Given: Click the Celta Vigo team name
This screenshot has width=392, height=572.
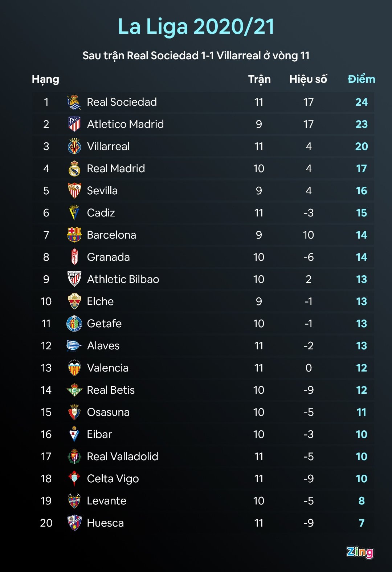Looking at the screenshot, I should point(113,479).
